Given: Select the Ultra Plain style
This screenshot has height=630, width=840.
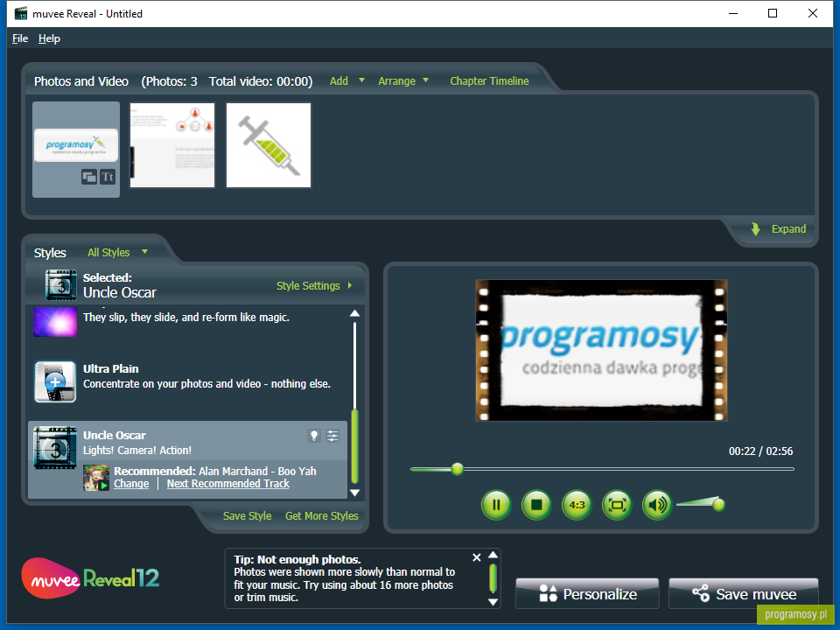Looking at the screenshot, I should point(187,382).
